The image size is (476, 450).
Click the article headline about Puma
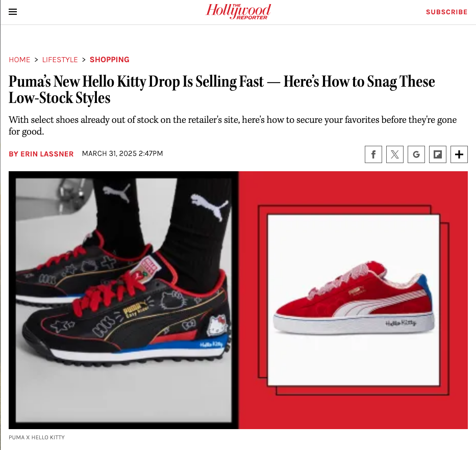221,90
